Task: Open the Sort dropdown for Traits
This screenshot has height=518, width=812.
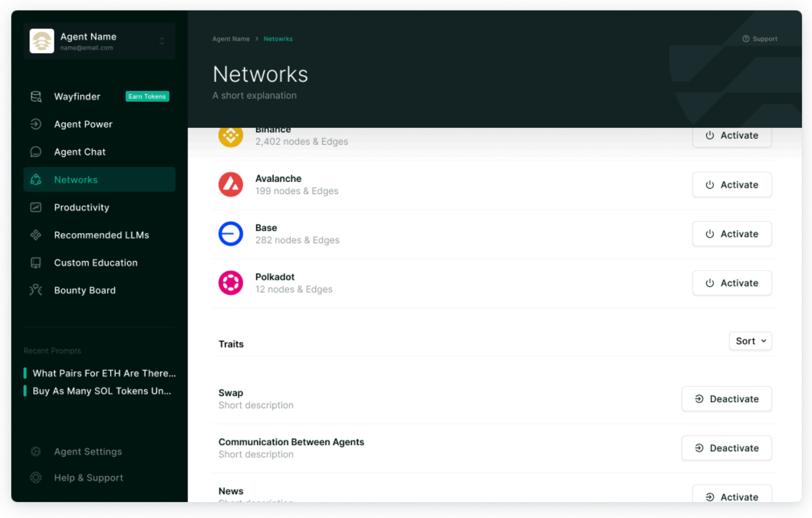Action: point(750,341)
